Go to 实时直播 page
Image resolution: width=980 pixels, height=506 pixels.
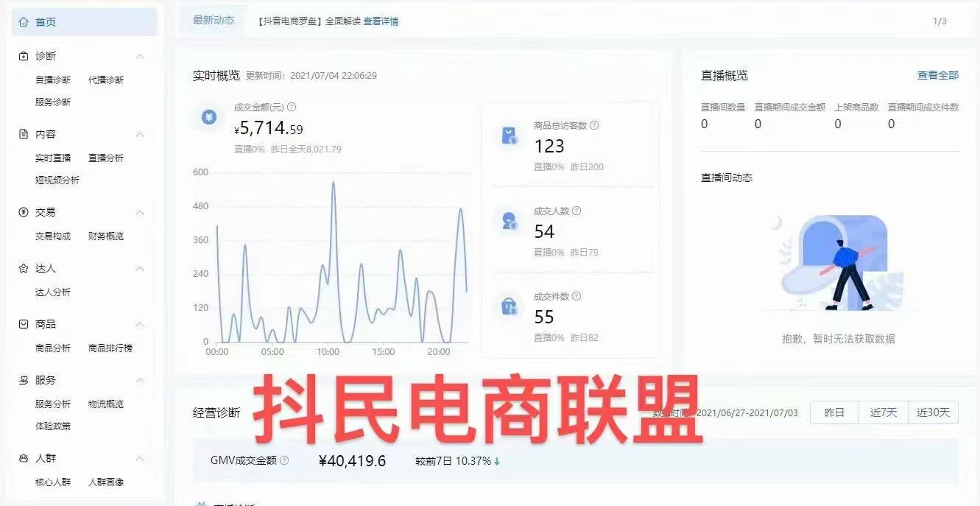pos(53,158)
